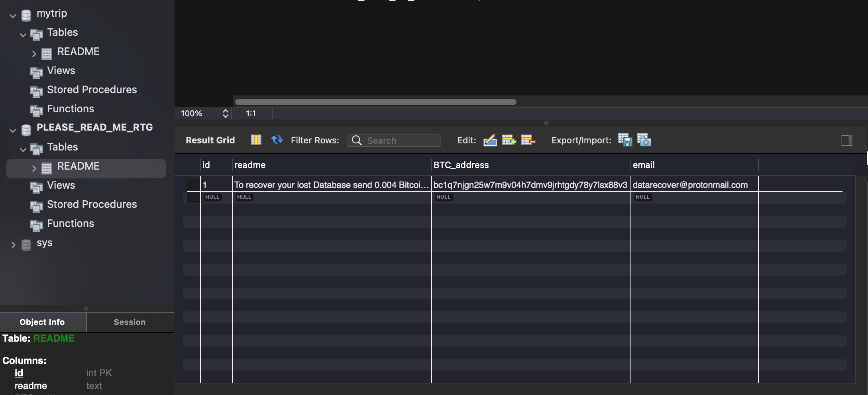
Task: Toggle the right side panel visibility
Action: [x=846, y=140]
